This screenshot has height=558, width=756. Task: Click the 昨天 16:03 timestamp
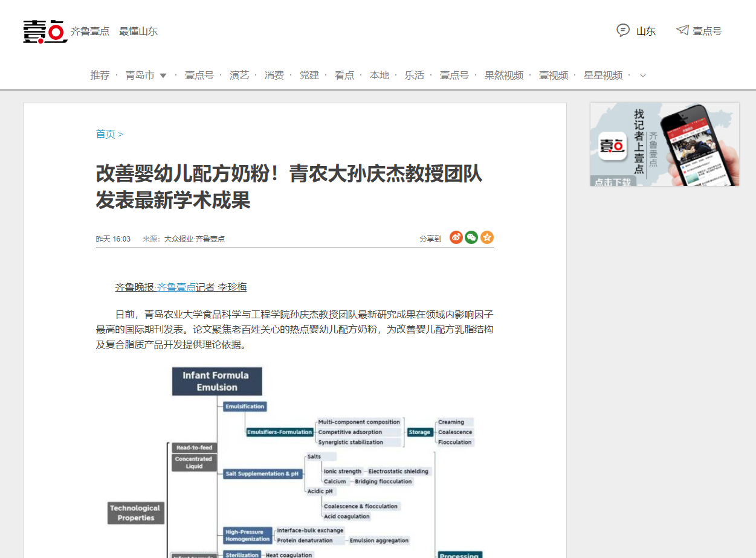(113, 239)
